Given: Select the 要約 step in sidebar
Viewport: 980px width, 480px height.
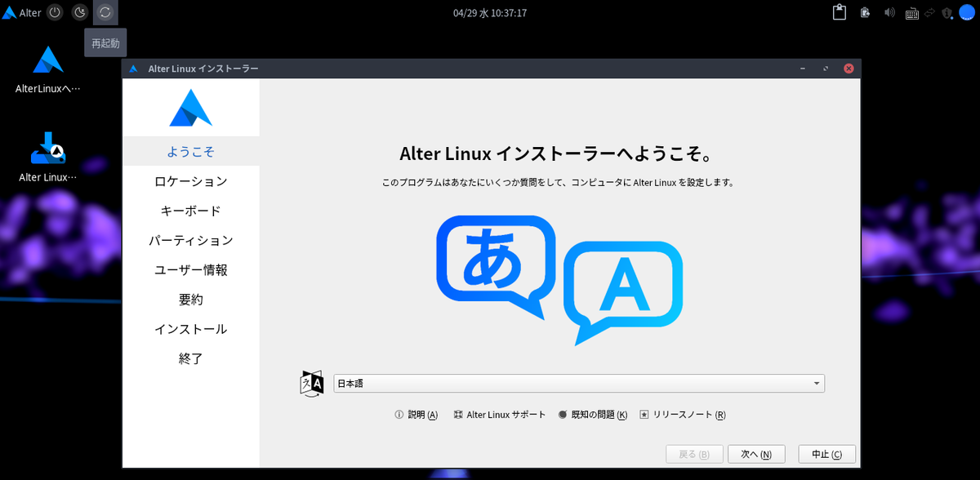Looking at the screenshot, I should click(190, 300).
